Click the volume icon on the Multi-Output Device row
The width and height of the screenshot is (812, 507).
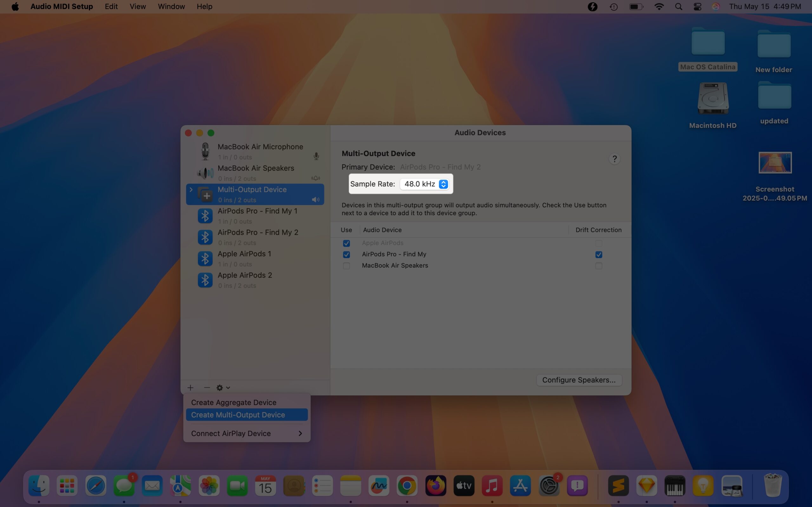[x=315, y=199]
